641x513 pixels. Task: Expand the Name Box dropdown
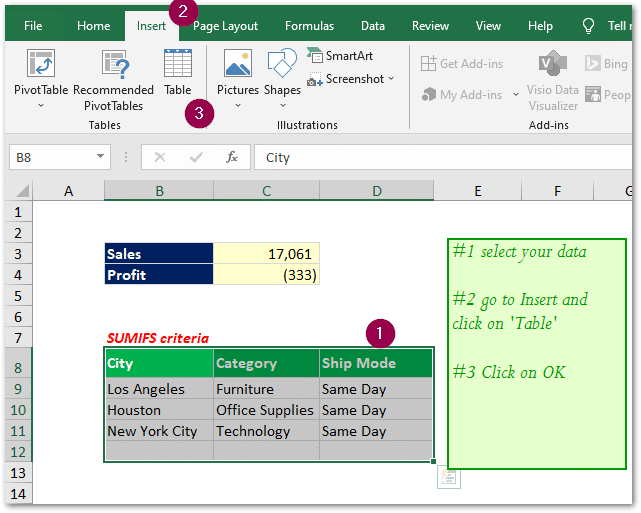(101, 157)
